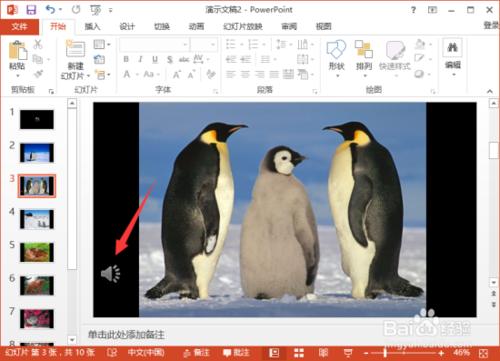
Task: Center align text
Action: 245,74
